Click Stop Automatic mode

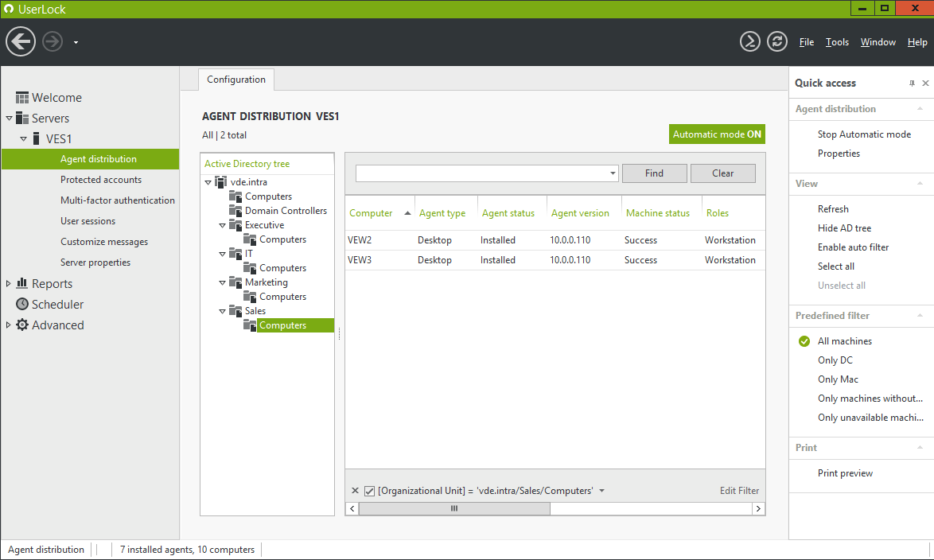[864, 134]
